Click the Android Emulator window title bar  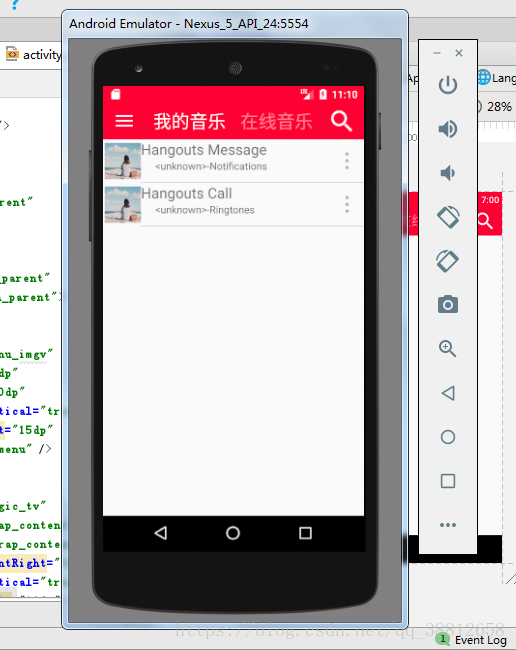235,24
